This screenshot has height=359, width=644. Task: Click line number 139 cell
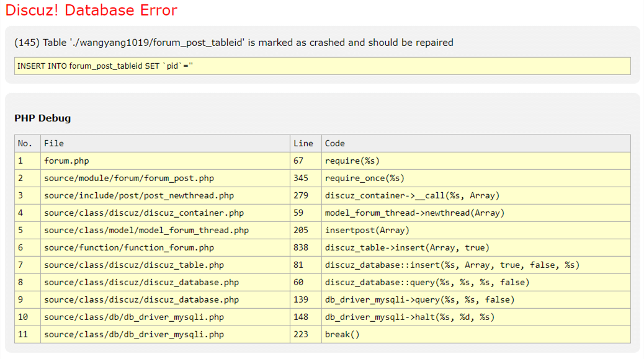tap(306, 300)
